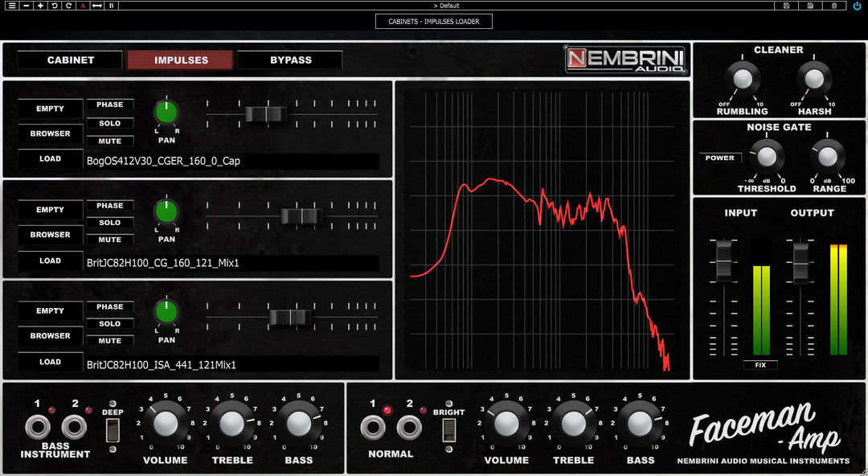Switch to the CABINET tab
This screenshot has height=476, width=868.
pos(70,59)
